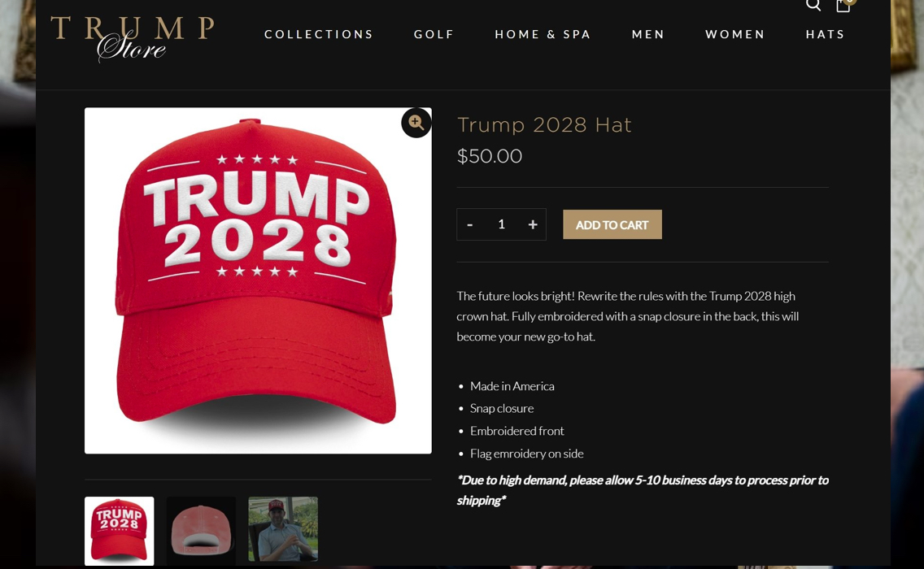
Task: Open the Hats menu
Action: (x=825, y=34)
